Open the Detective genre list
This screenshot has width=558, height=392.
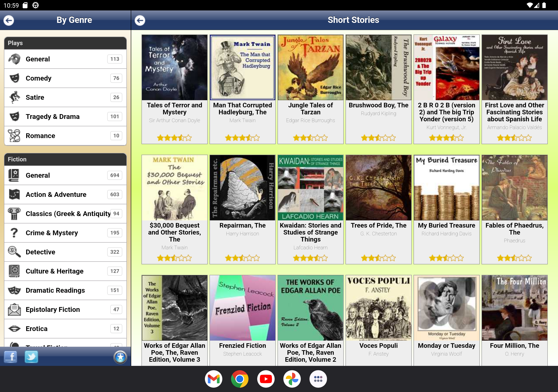(x=65, y=252)
